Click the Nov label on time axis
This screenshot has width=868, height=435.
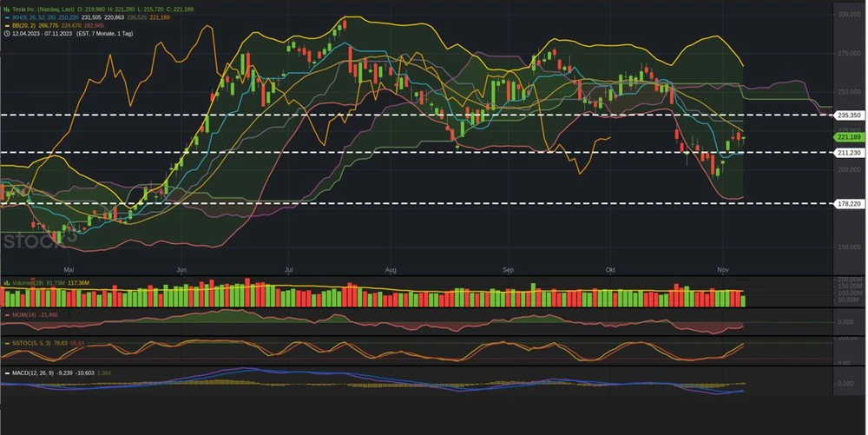(x=722, y=270)
